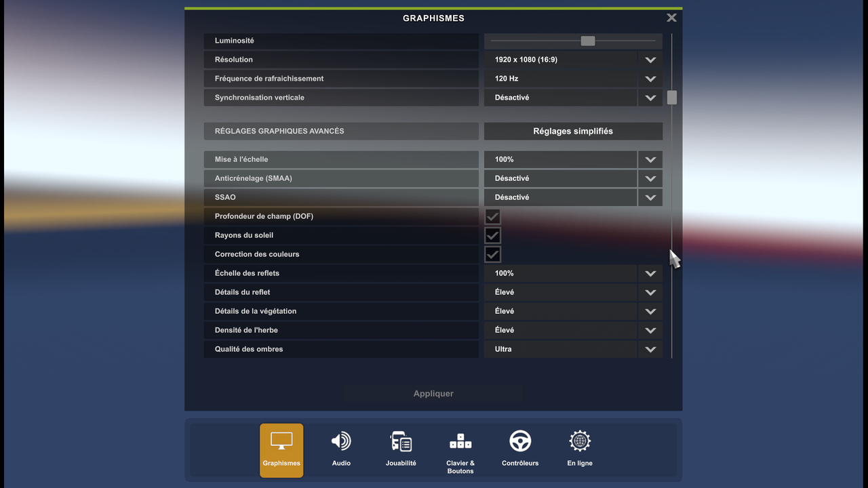This screenshot has width=868, height=488.
Task: Click the Désactivé value for SSAO
Action: coord(512,197)
